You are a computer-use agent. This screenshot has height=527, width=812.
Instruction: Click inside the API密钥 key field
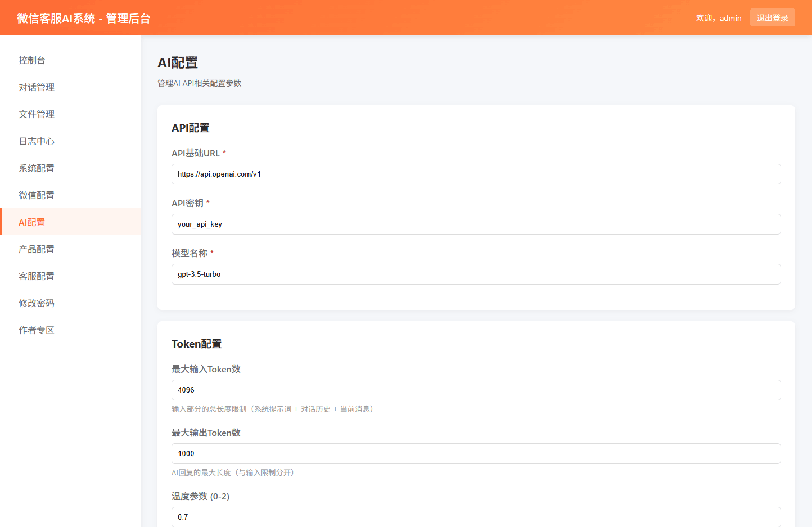point(476,224)
